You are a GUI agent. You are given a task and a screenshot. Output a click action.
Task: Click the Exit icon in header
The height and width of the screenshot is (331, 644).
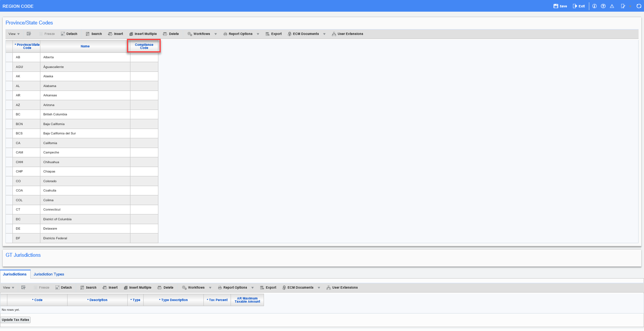pos(578,6)
